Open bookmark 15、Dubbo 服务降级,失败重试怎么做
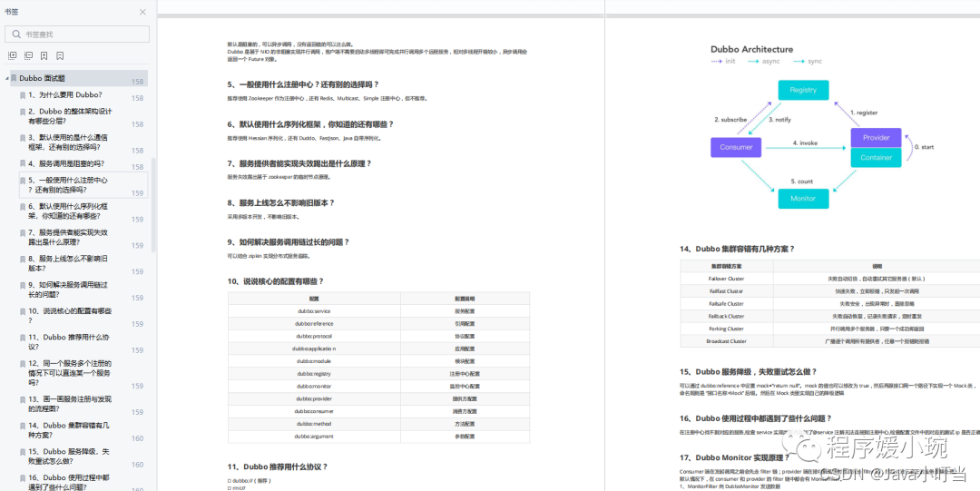The image size is (980, 491). point(69,456)
